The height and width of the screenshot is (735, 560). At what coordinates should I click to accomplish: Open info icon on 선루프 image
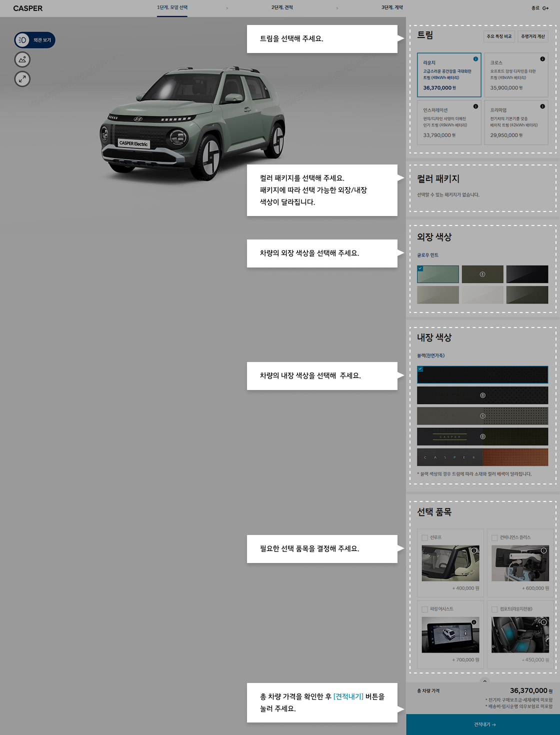474,550
